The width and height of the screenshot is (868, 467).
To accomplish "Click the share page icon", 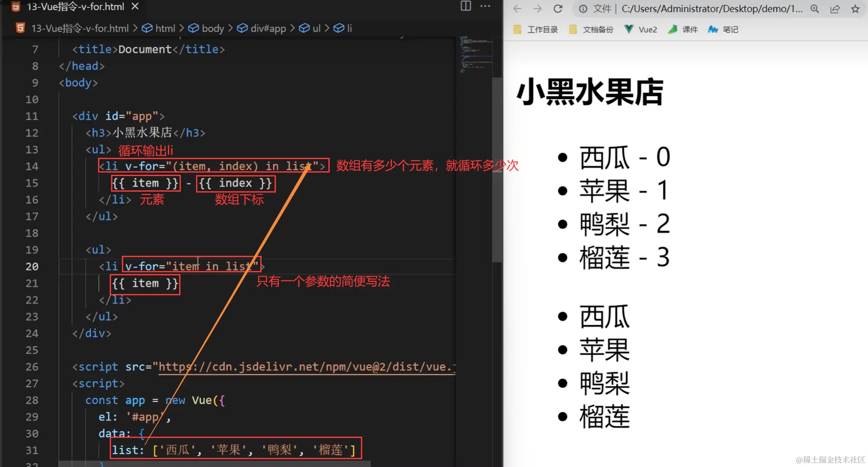I will click(x=835, y=9).
